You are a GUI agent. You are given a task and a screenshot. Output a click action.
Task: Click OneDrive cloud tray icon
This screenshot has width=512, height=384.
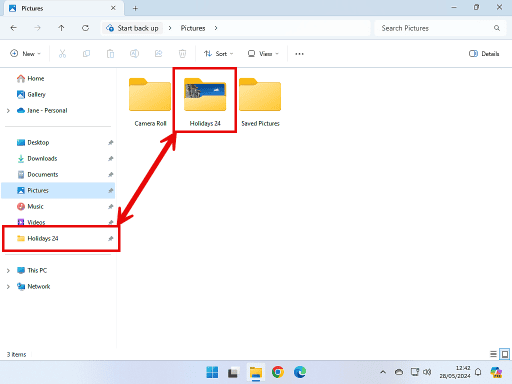pyautogui.click(x=399, y=372)
